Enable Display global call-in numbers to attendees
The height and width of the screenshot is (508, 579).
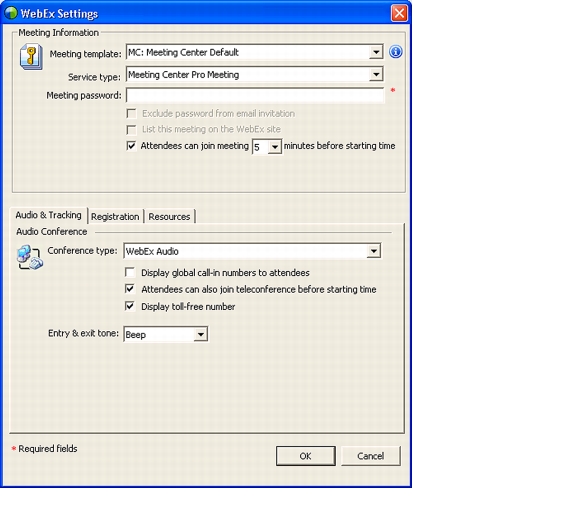pos(130,272)
